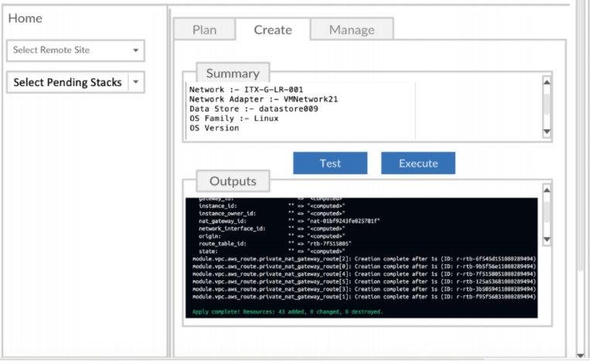Open the Select Remote Site dropdown
The image size is (590, 364).
click(x=76, y=50)
